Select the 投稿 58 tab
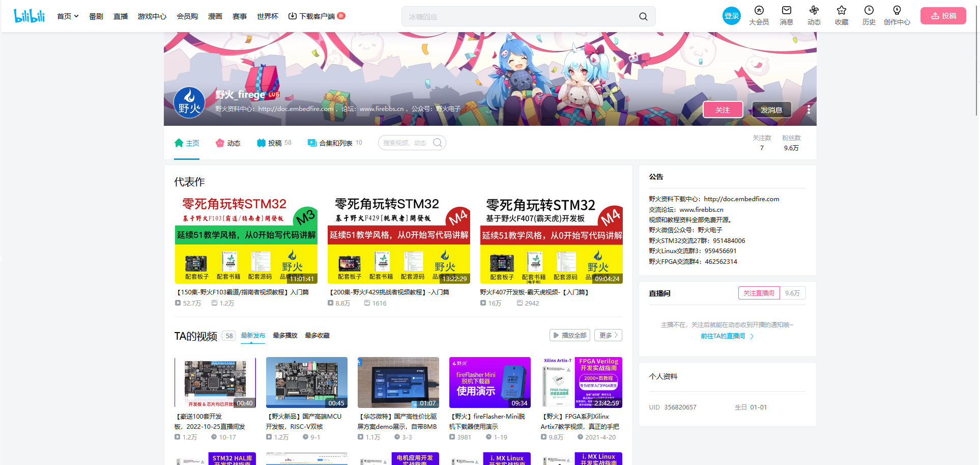 (x=274, y=143)
